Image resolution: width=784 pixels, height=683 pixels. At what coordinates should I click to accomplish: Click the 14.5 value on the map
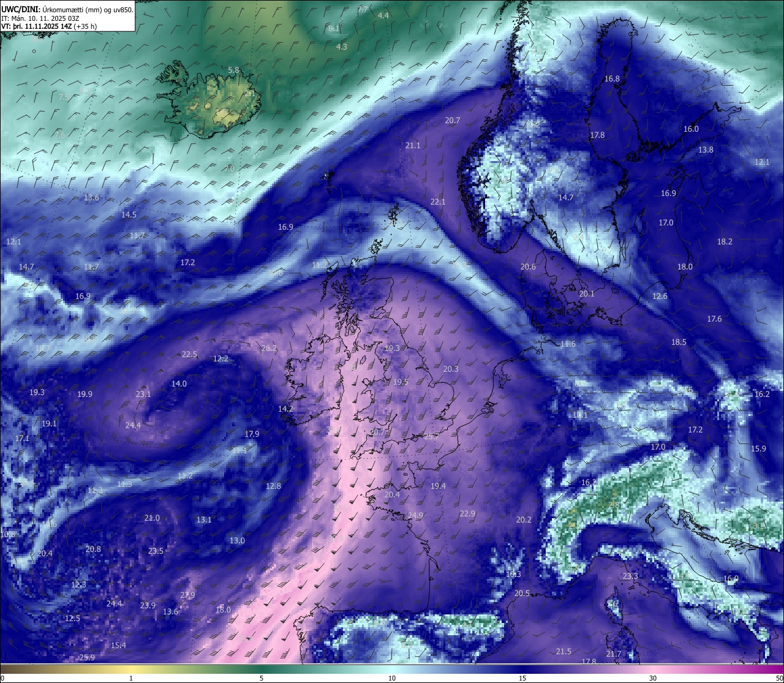point(129,214)
